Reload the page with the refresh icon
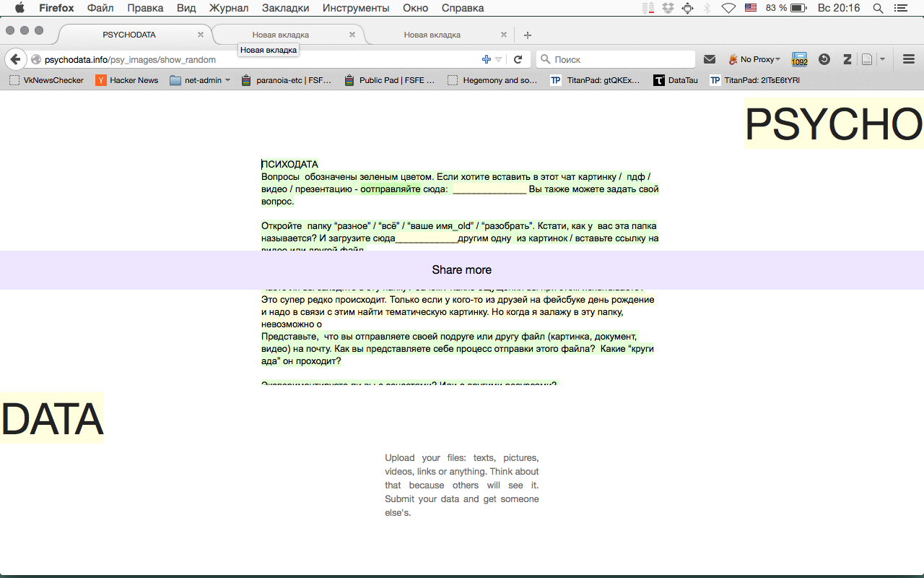924x578 pixels. click(x=518, y=59)
